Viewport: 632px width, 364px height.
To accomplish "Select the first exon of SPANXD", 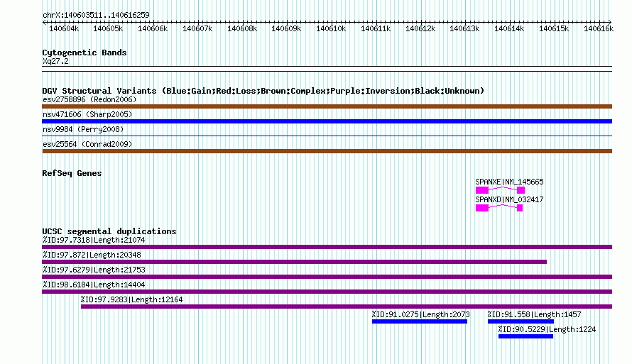I will coord(482,208).
